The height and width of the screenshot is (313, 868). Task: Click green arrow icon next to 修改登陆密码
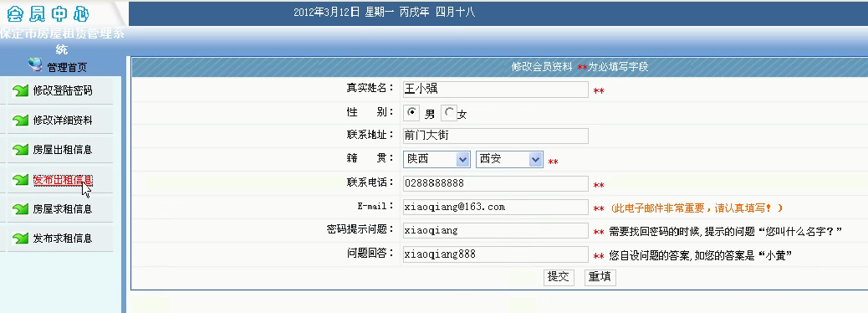[x=20, y=91]
